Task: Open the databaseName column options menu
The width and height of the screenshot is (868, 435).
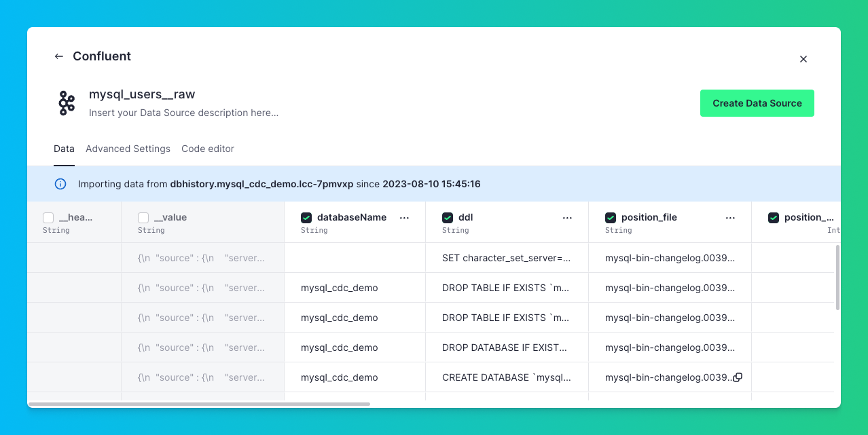Action: (405, 218)
